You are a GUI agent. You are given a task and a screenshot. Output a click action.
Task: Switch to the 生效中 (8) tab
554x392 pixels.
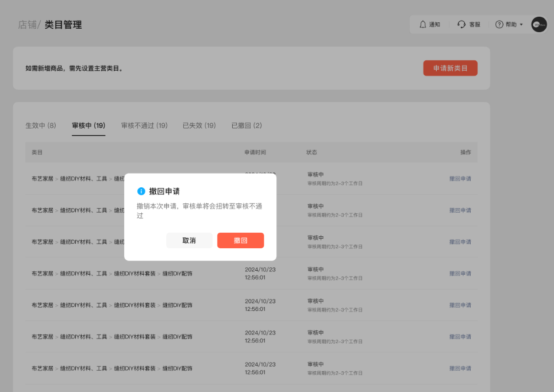click(x=41, y=125)
